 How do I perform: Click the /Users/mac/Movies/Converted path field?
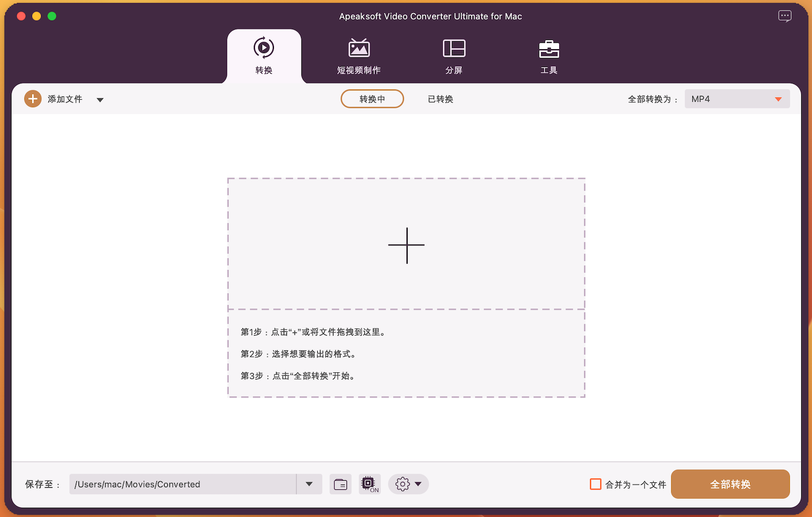click(182, 485)
